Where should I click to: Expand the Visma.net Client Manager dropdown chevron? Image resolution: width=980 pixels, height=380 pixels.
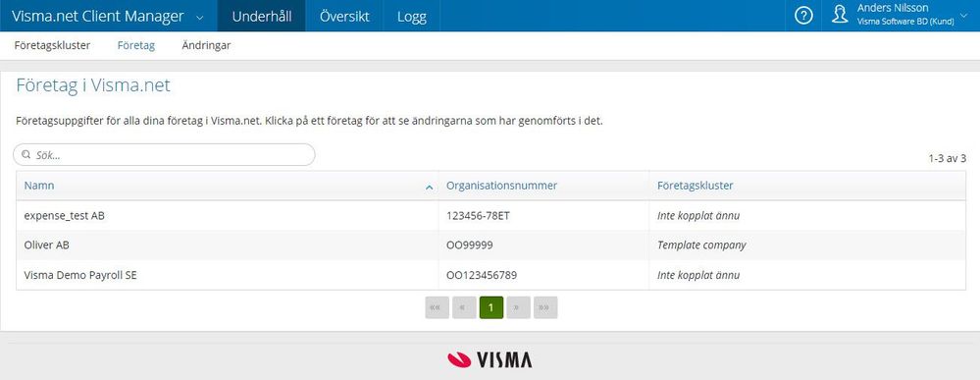click(x=199, y=18)
